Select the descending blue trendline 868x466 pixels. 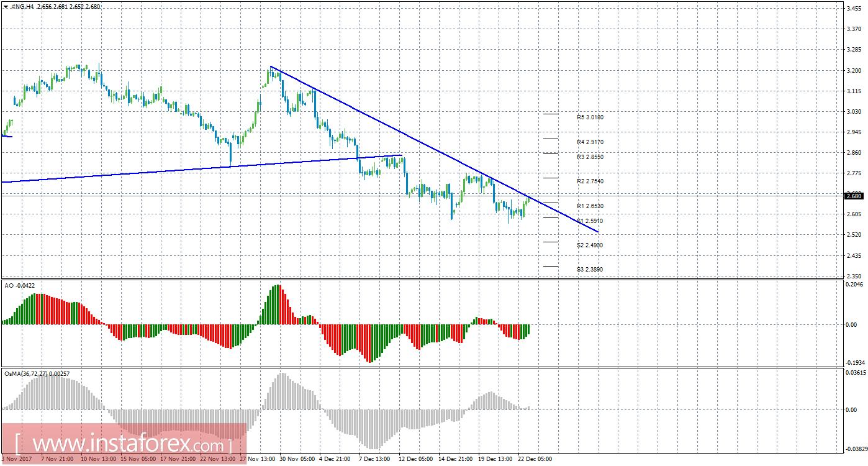(x=435, y=149)
